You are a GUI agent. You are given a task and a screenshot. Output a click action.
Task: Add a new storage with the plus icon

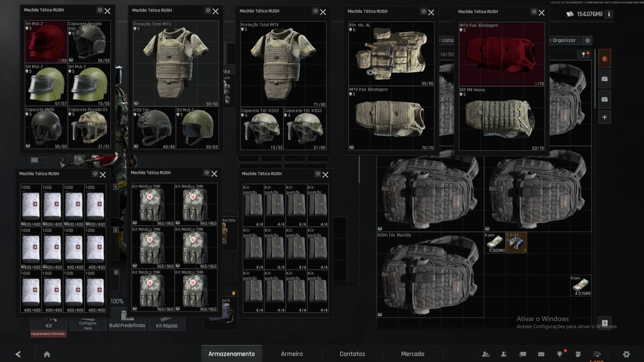[605, 117]
